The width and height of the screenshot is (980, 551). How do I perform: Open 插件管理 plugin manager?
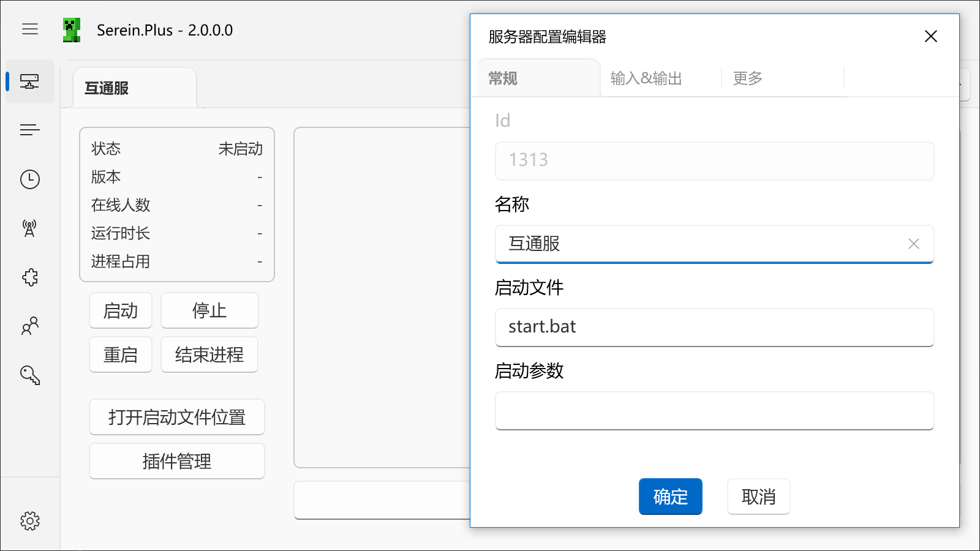click(x=177, y=461)
